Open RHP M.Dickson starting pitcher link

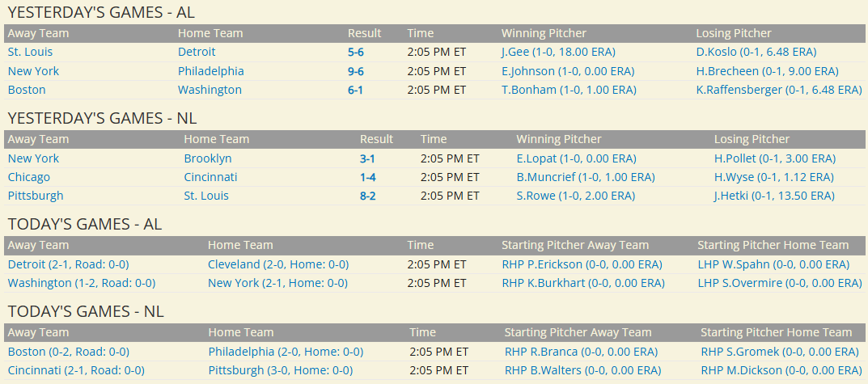tap(780, 371)
